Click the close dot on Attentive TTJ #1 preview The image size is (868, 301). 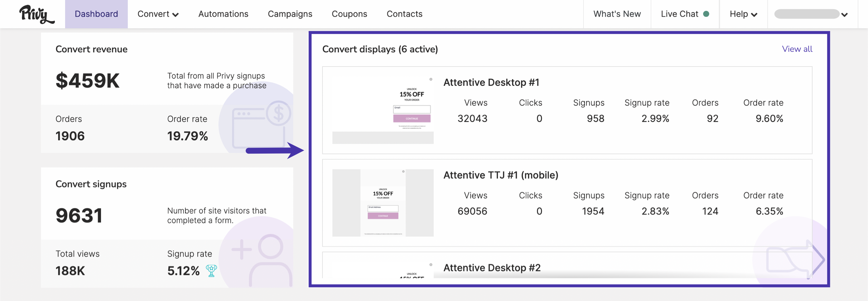point(403,172)
